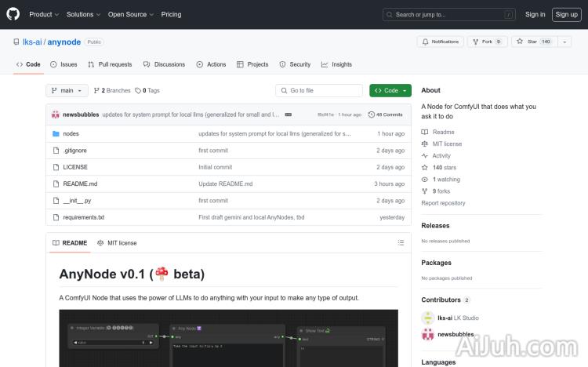Open the LICENSE file

click(75, 167)
